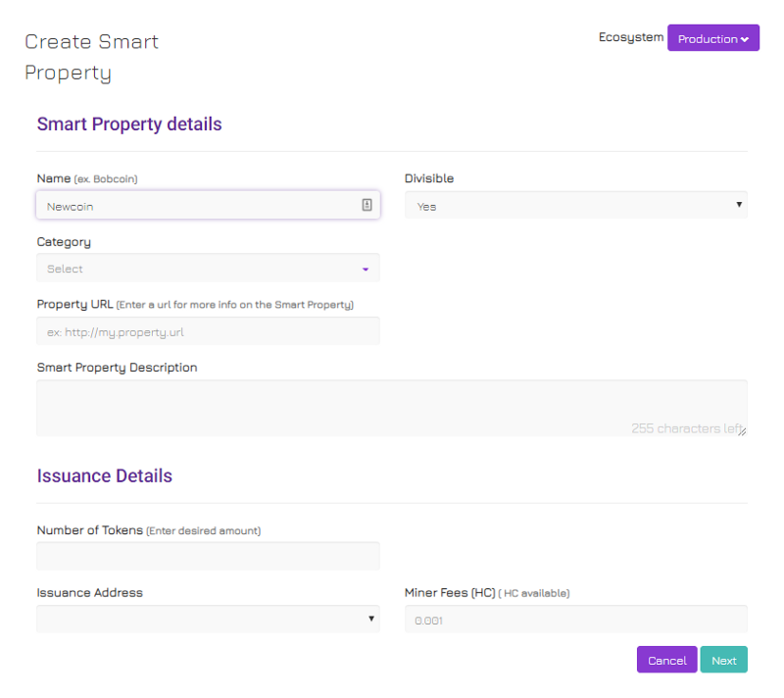
Task: Open the Category Select dropdown
Action: click(x=208, y=268)
